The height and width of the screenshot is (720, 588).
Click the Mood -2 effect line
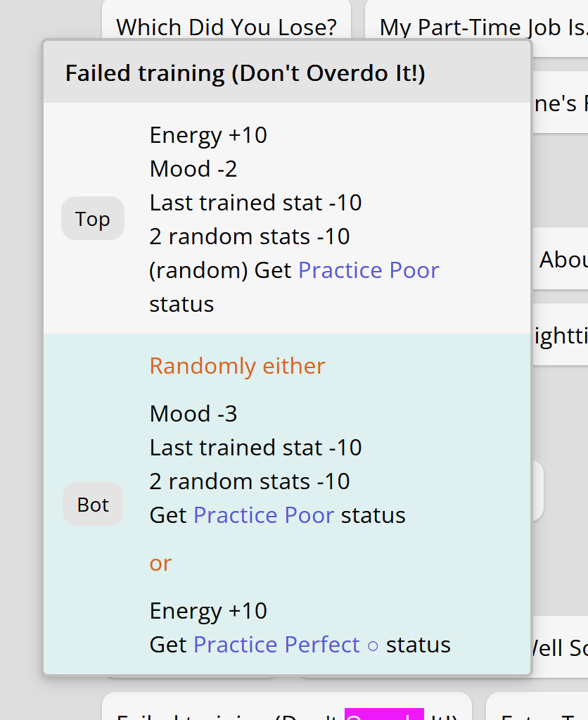[x=193, y=168]
